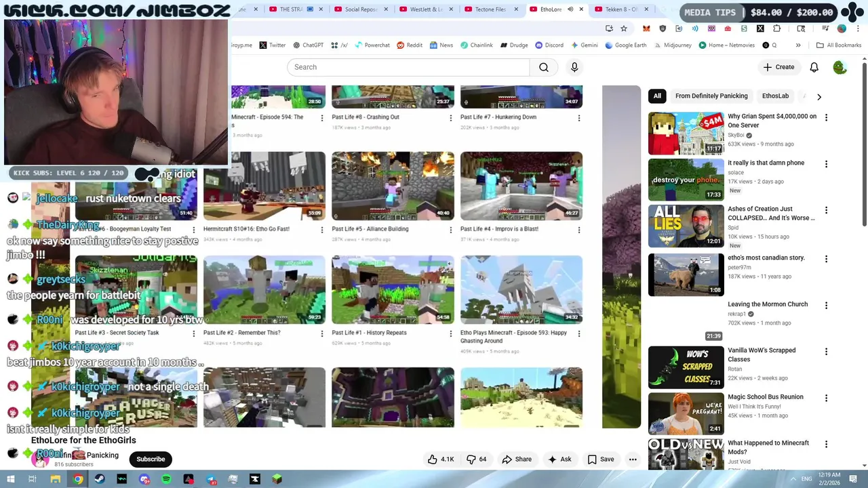Open options for etho's most canadian story
Image resolution: width=868 pixels, height=488 pixels.
826,259
